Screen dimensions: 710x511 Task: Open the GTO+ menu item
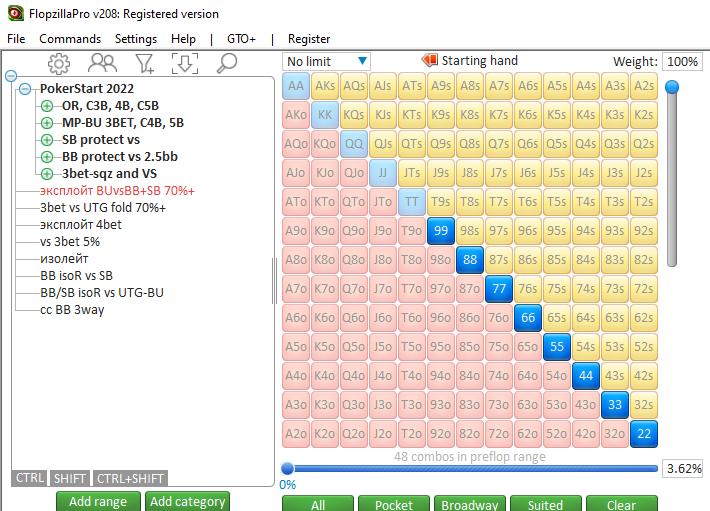pyautogui.click(x=241, y=39)
